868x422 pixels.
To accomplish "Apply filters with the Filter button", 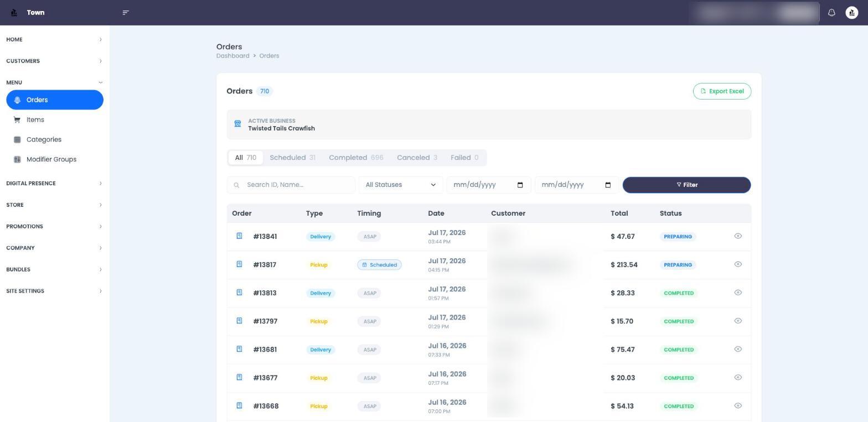I will coord(686,185).
